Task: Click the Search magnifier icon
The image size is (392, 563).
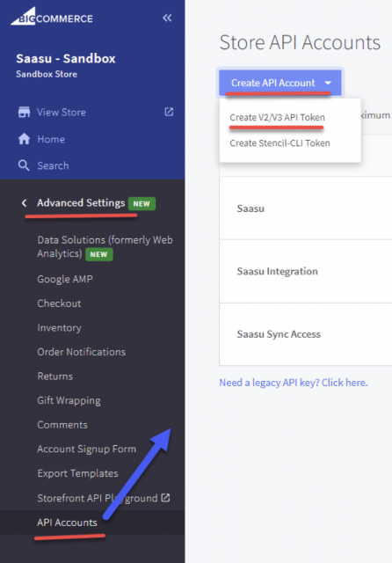Action: (x=24, y=165)
